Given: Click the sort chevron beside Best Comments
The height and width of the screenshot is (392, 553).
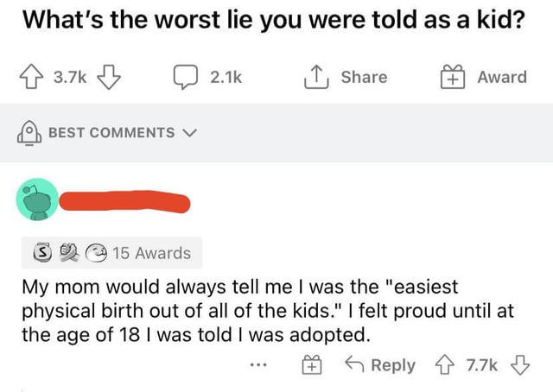Looking at the screenshot, I should 189,133.
